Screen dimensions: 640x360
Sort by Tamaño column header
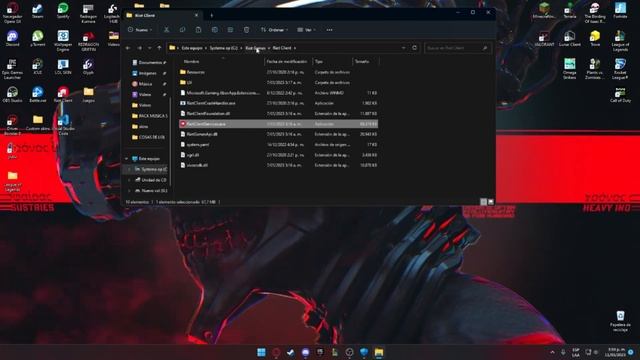pyautogui.click(x=362, y=62)
